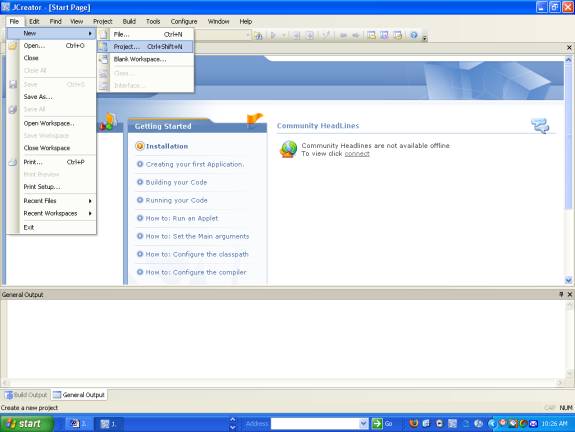The height and width of the screenshot is (432, 575).
Task: Open the Tools menu
Action: [x=153, y=22]
